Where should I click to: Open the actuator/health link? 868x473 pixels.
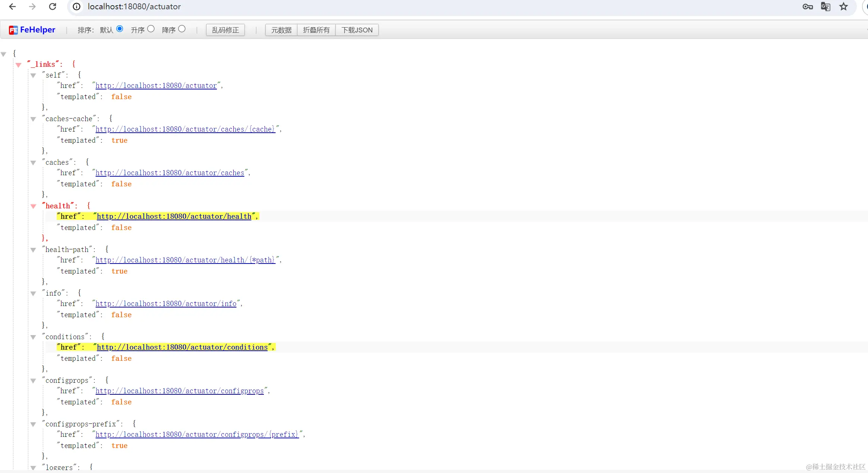pyautogui.click(x=174, y=217)
